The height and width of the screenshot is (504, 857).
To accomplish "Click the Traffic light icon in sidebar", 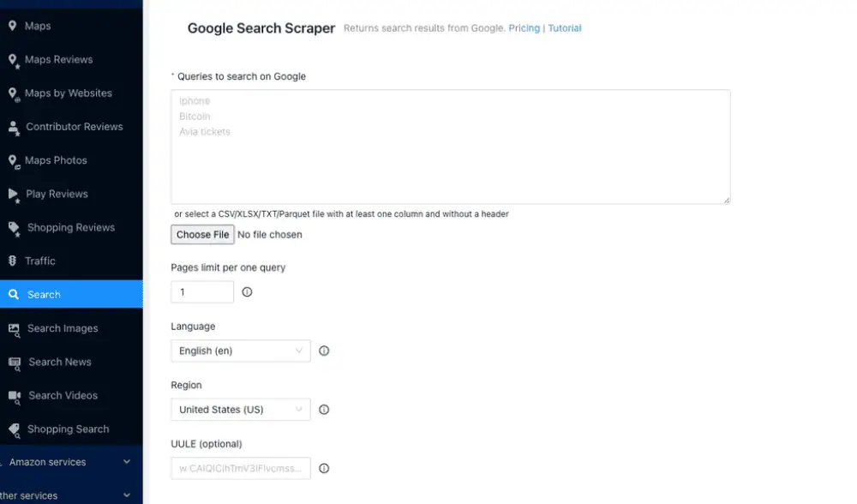I will pos(13,261).
